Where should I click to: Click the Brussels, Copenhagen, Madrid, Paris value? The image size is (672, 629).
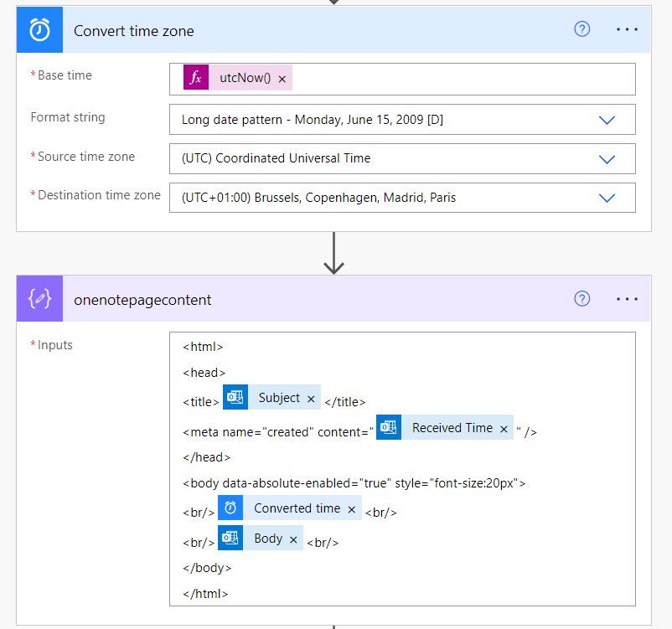click(x=319, y=198)
